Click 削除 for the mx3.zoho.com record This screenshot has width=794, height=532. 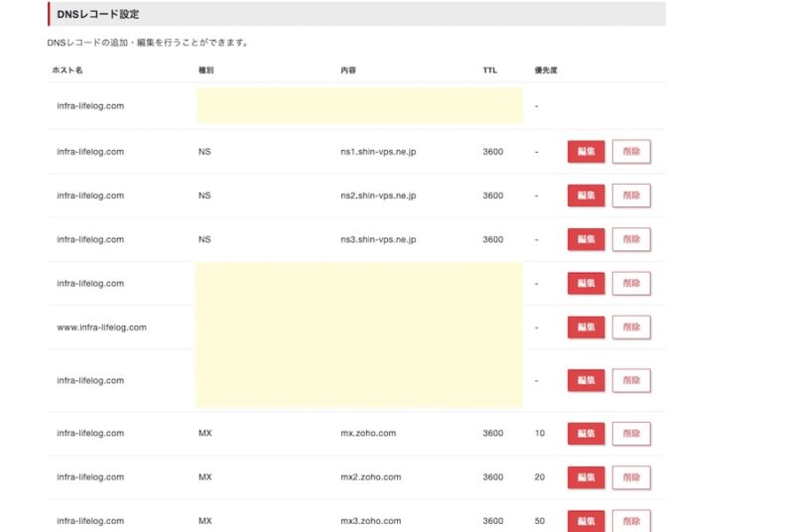click(631, 520)
